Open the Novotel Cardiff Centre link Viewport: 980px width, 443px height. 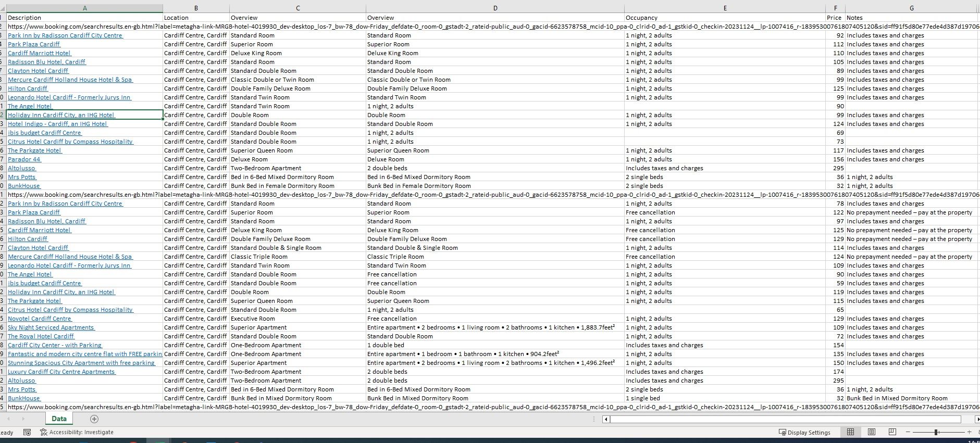click(40, 319)
